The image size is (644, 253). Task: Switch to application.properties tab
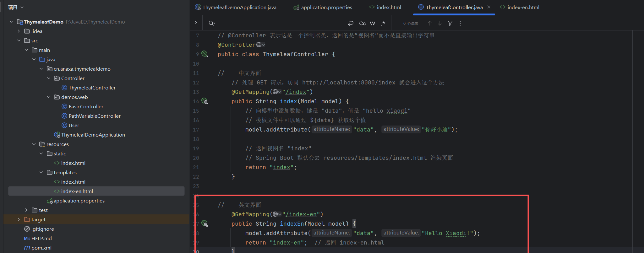pyautogui.click(x=323, y=7)
